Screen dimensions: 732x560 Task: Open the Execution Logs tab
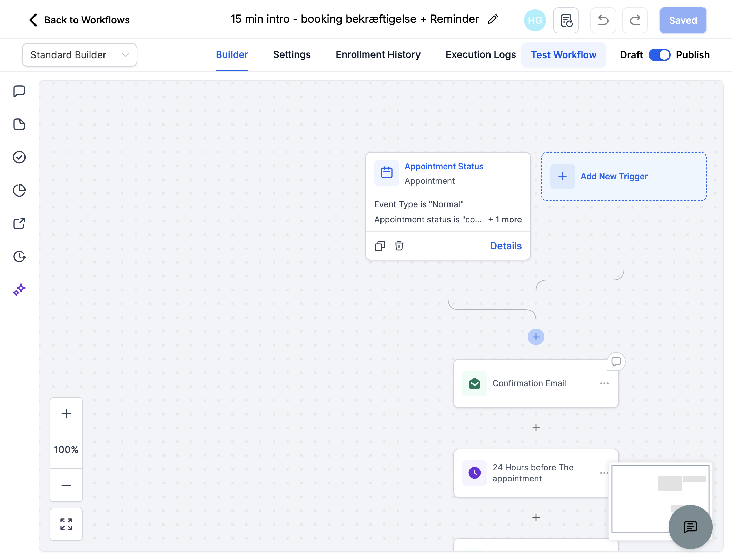coord(481,55)
